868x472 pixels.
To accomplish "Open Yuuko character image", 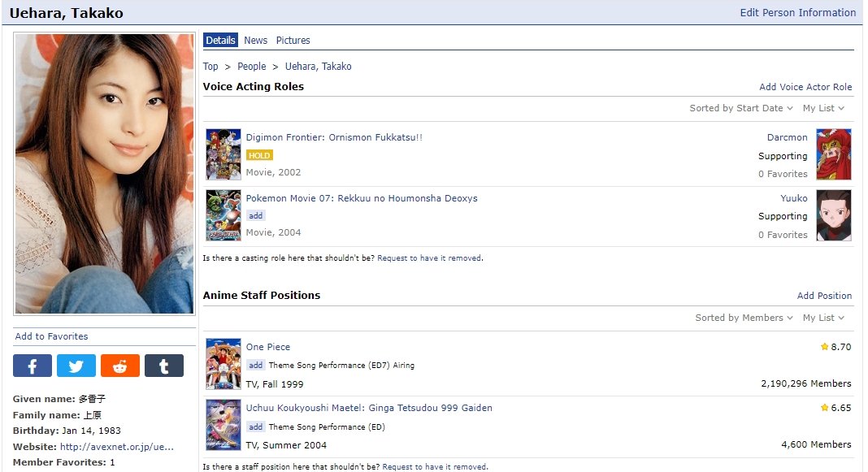I will 833,215.
